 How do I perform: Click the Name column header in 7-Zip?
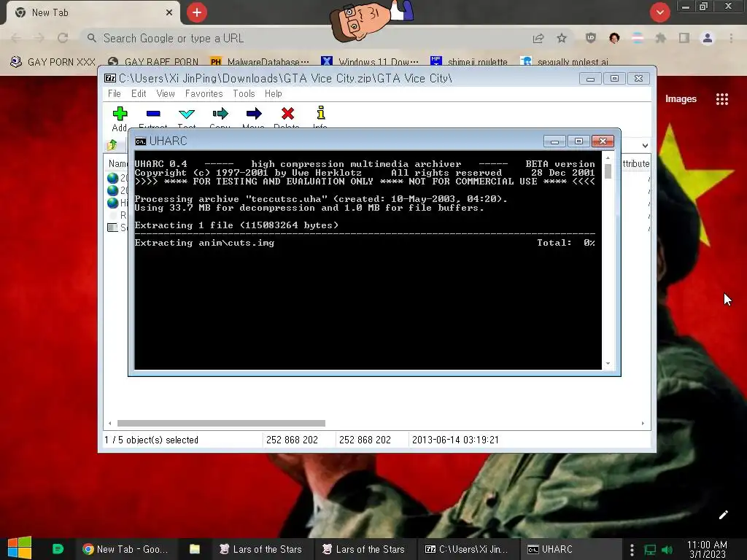tap(117, 163)
